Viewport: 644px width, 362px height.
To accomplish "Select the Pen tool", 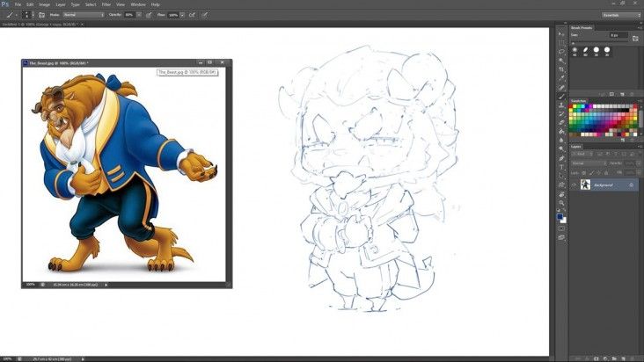I will tap(561, 158).
